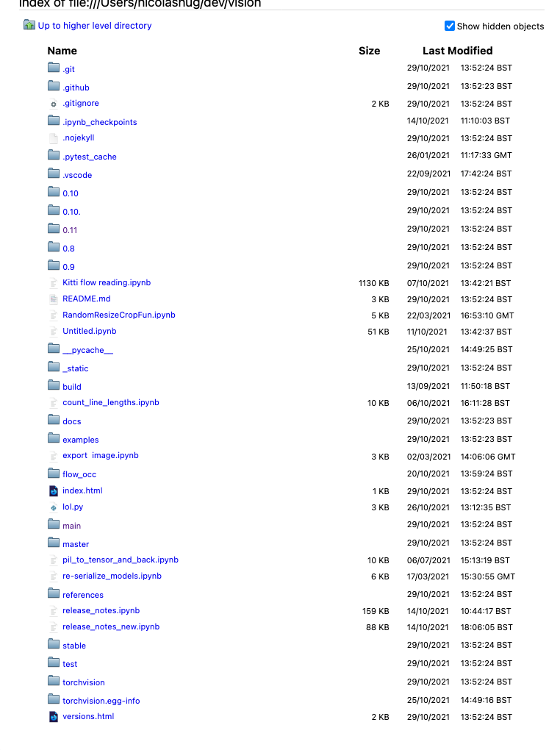
Task: Click the folder icon for 0.11
Action: tap(54, 228)
